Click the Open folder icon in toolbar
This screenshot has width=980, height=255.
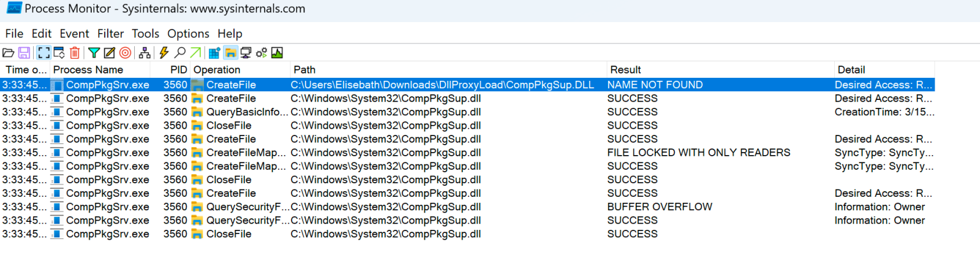point(9,53)
